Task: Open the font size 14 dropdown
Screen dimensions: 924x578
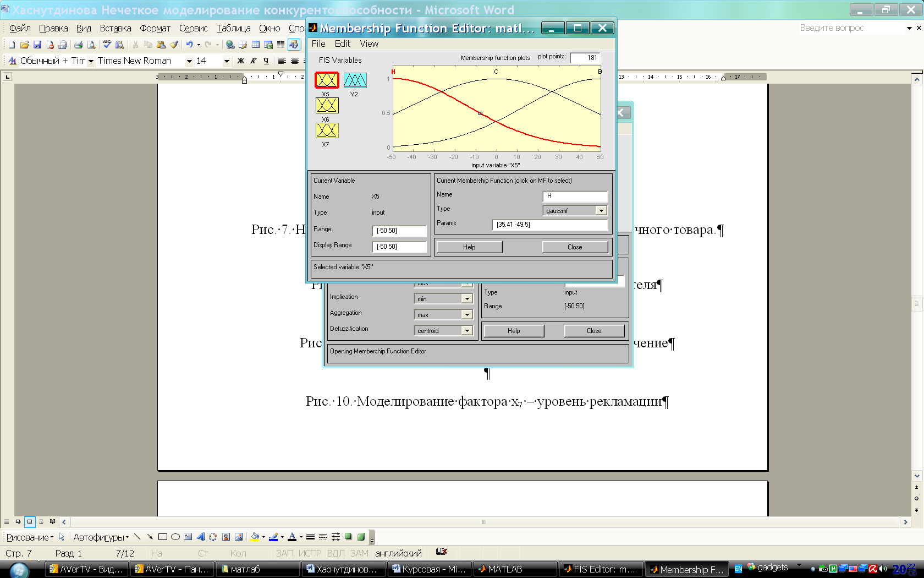Action: point(226,61)
